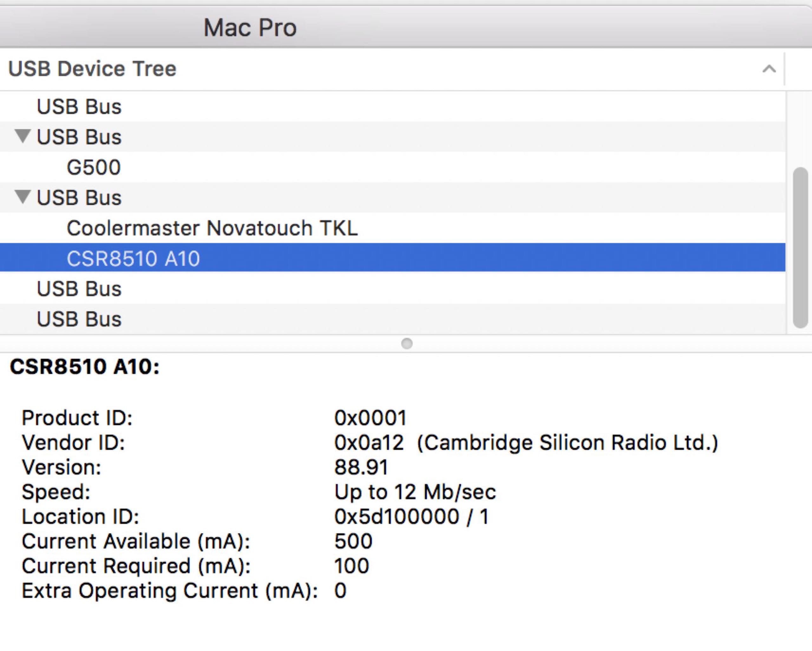This screenshot has width=812, height=651.
Task: Select the G500 device
Action: [x=93, y=167]
